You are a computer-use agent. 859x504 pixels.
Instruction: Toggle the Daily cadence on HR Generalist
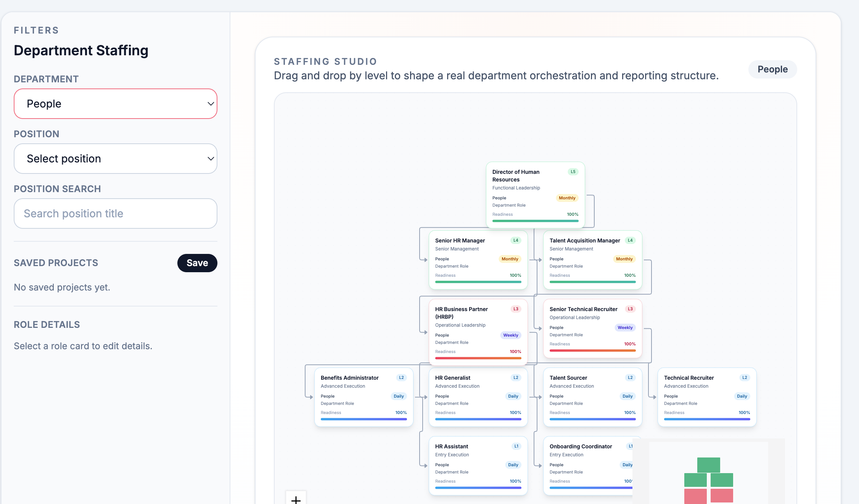[513, 396]
